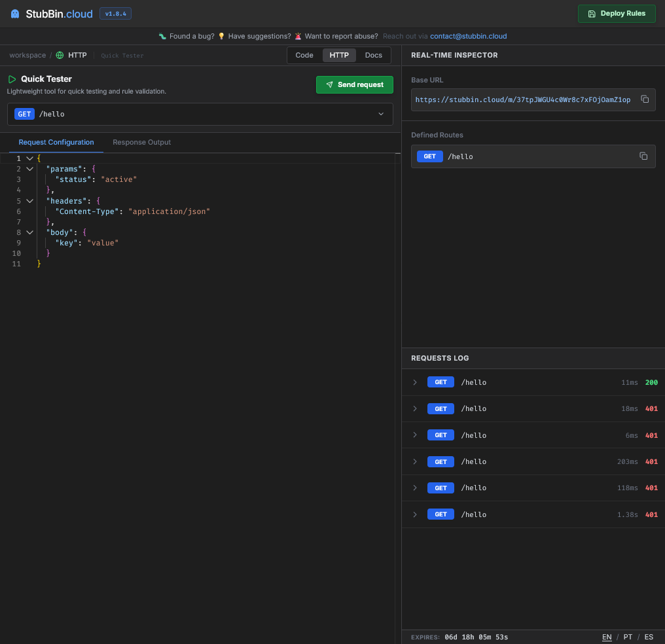Collapse the headers block on line 5
The image size is (665, 644).
(29, 201)
